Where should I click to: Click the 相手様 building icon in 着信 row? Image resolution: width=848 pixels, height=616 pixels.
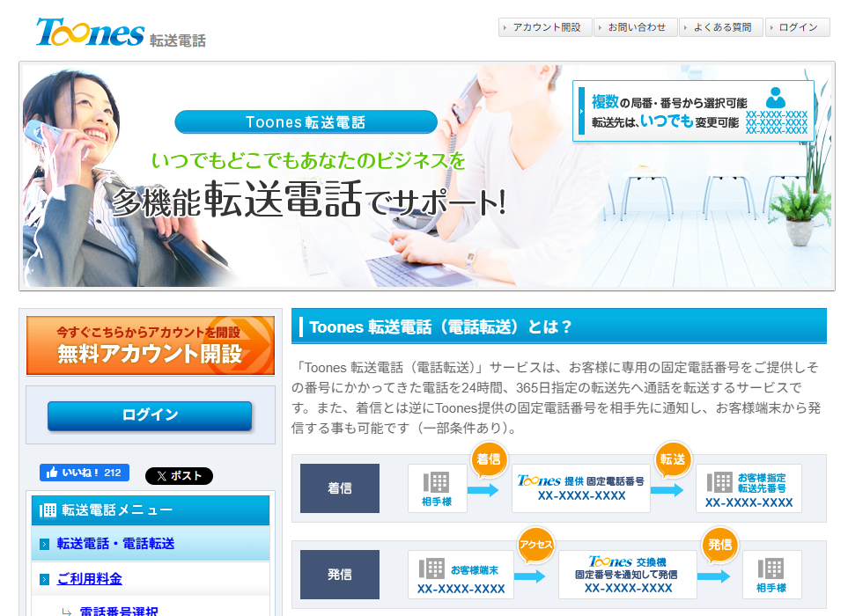[437, 482]
